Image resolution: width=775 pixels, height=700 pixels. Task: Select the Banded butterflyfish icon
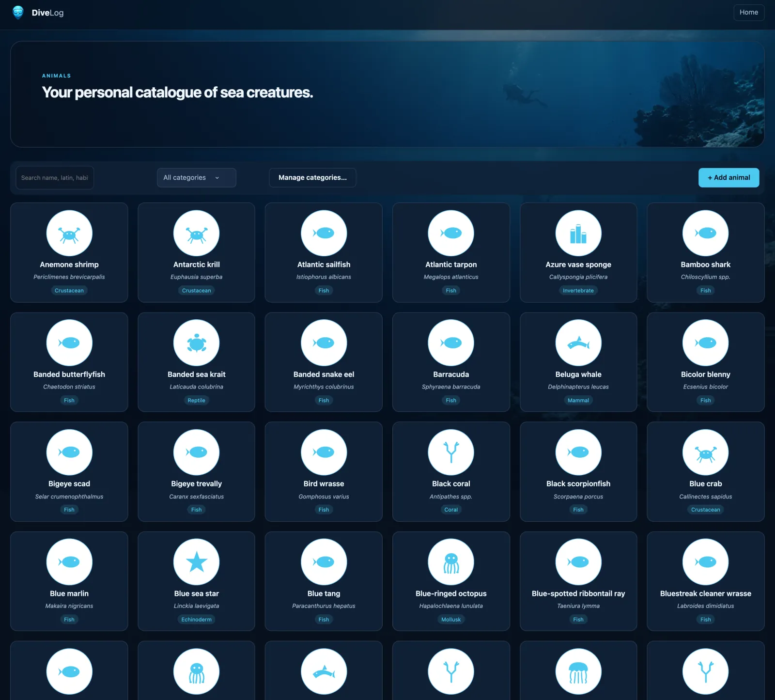69,342
